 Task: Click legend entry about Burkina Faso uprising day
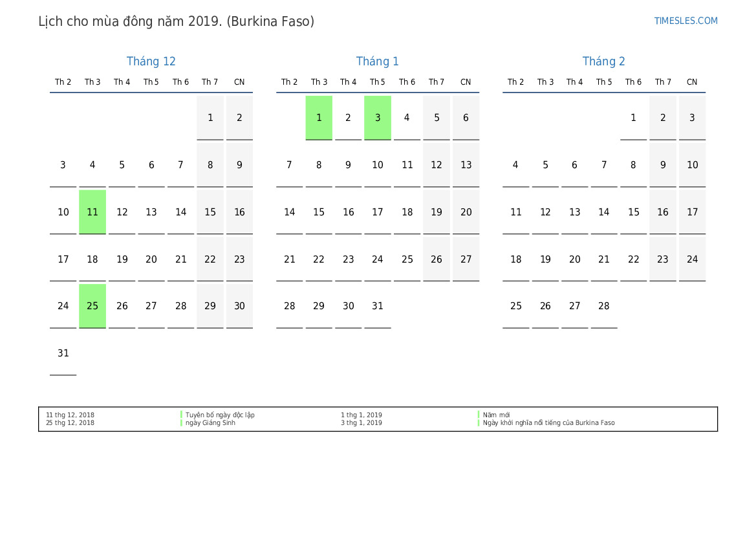click(548, 423)
